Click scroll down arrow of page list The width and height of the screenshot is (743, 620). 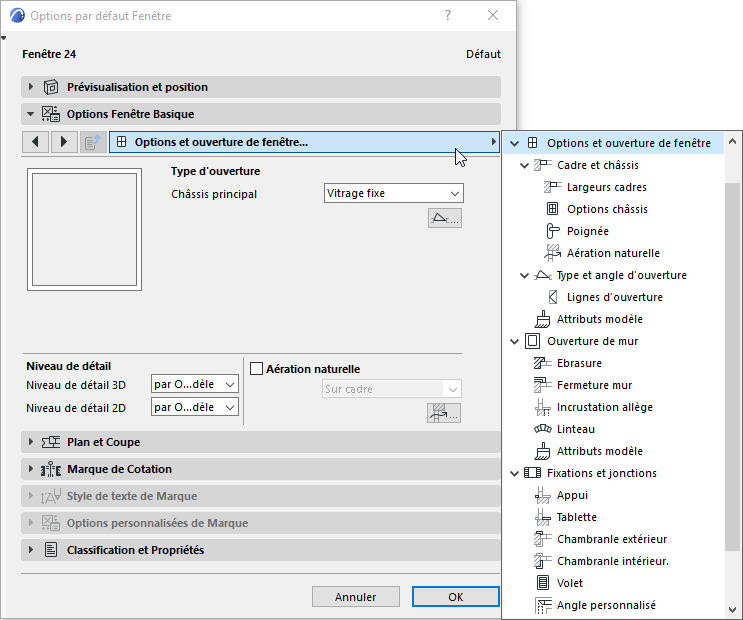tap(732, 610)
